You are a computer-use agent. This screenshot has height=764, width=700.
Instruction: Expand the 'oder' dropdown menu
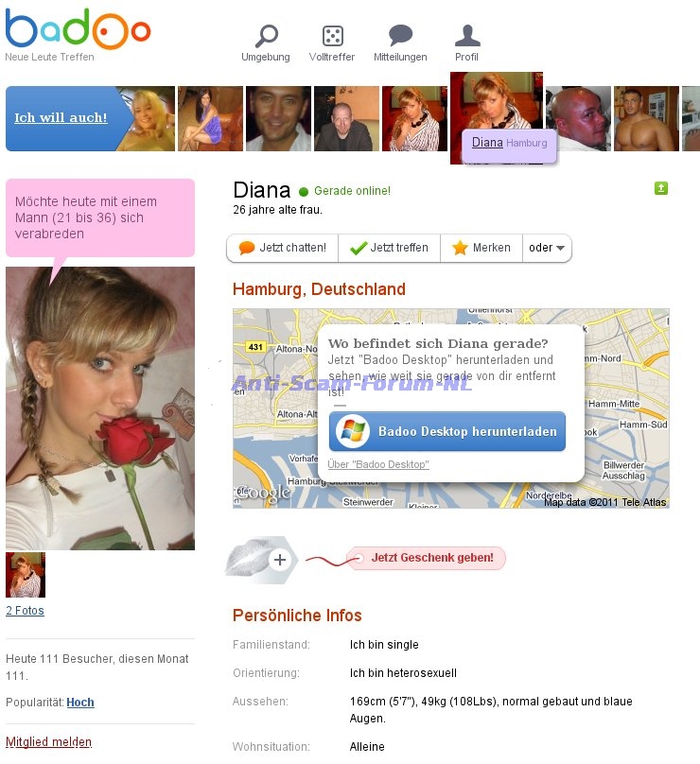click(547, 248)
